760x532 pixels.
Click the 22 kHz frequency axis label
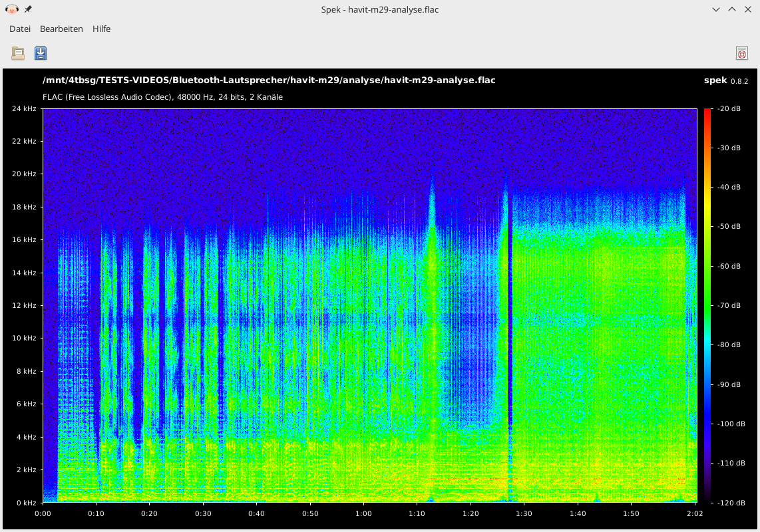(24, 141)
